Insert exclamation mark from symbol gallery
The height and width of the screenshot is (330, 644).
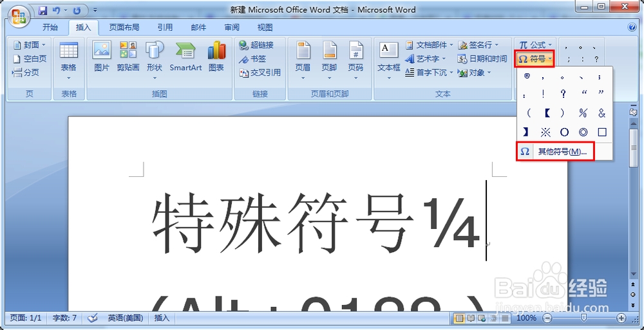pyautogui.click(x=544, y=94)
